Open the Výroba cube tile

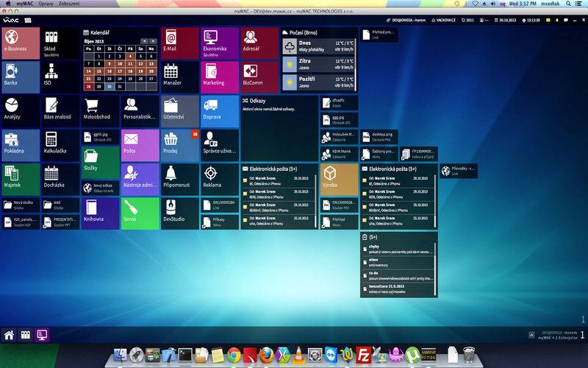click(339, 180)
